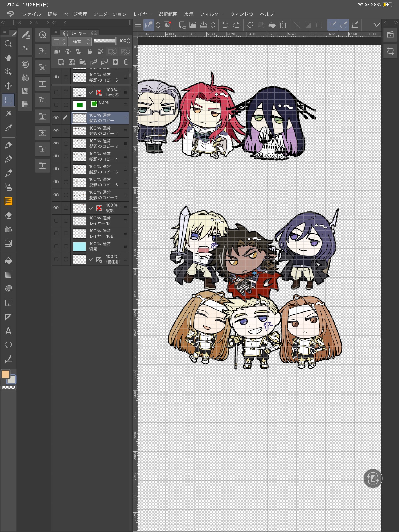Click the Undo arrow in the command bar
The height and width of the screenshot is (532, 399).
tap(225, 25)
